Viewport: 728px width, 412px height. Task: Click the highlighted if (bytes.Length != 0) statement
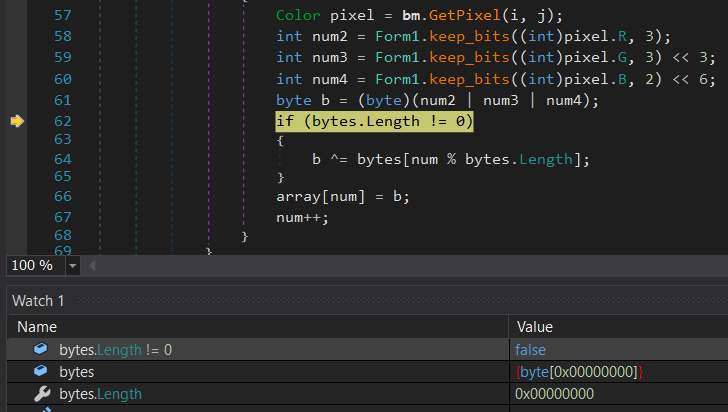pyautogui.click(x=374, y=121)
